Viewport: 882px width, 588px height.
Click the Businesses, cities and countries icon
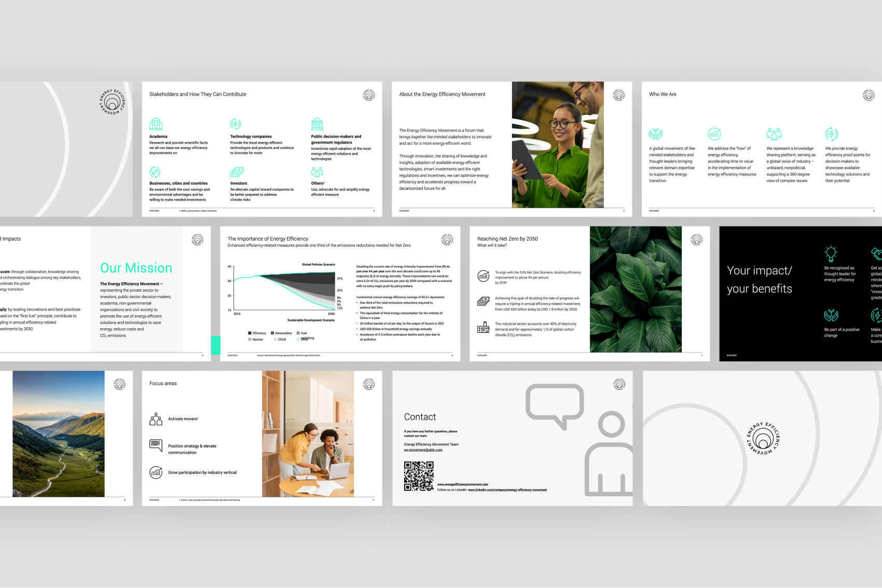tap(155, 172)
